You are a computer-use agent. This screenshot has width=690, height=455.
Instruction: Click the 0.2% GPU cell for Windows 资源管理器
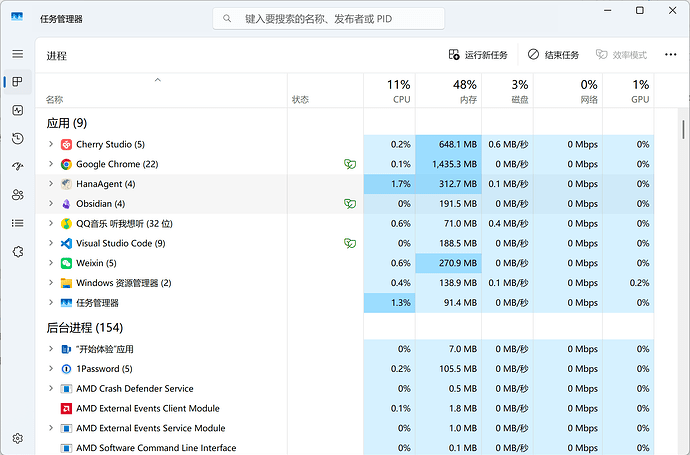pos(628,283)
